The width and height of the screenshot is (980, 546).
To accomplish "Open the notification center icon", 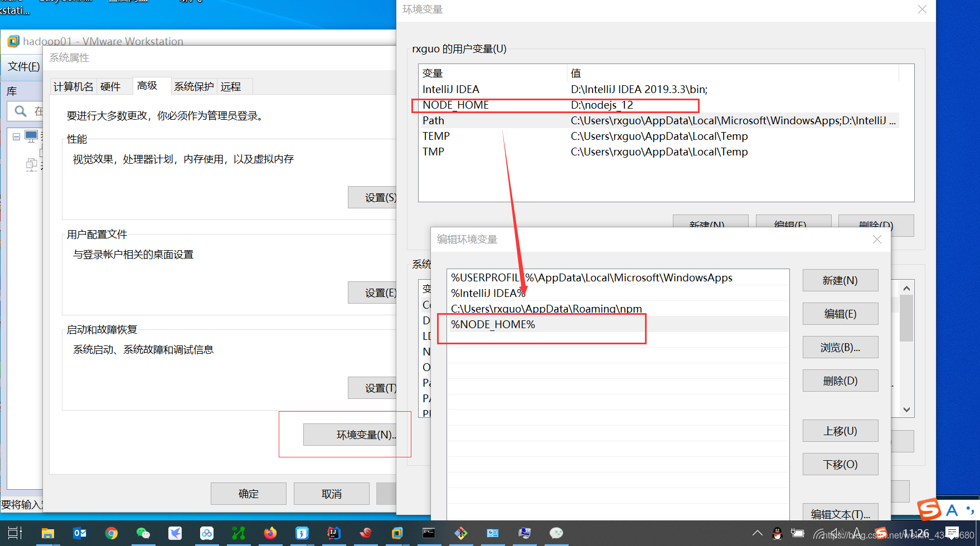I will point(952,533).
